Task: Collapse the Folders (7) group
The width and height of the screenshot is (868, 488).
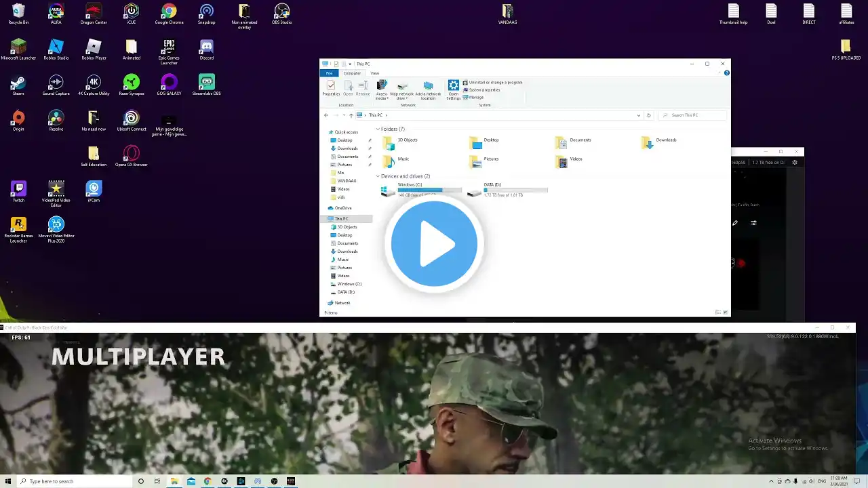Action: pos(378,129)
